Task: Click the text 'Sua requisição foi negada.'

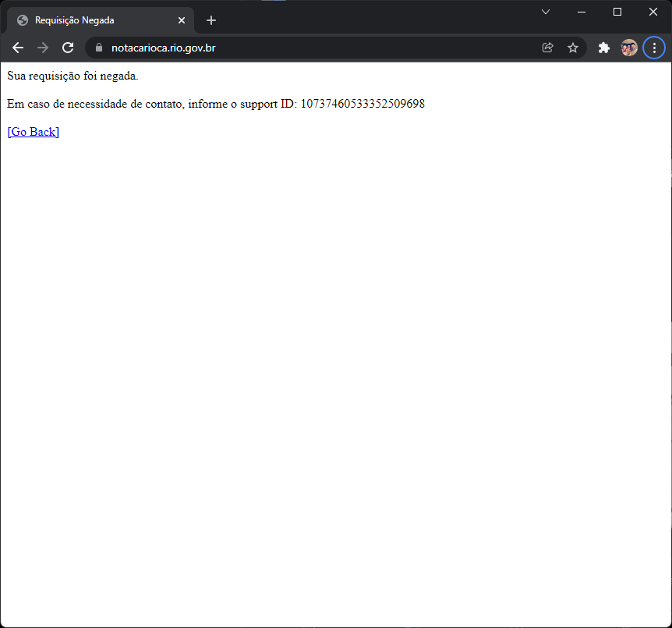Action: [73, 76]
